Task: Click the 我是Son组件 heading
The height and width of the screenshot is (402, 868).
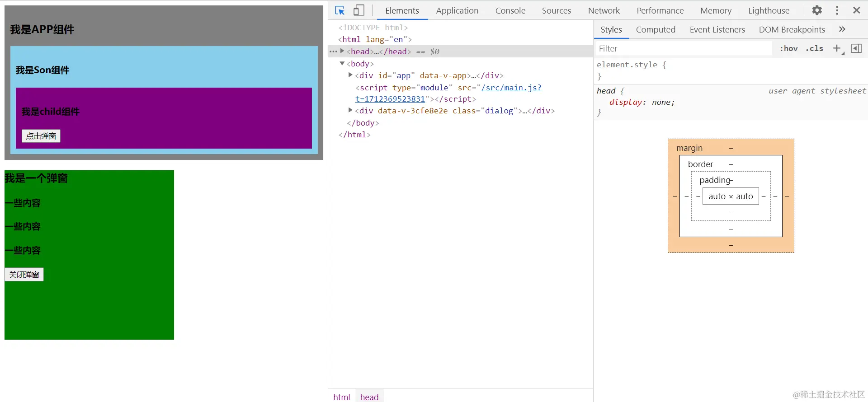Action: (42, 70)
